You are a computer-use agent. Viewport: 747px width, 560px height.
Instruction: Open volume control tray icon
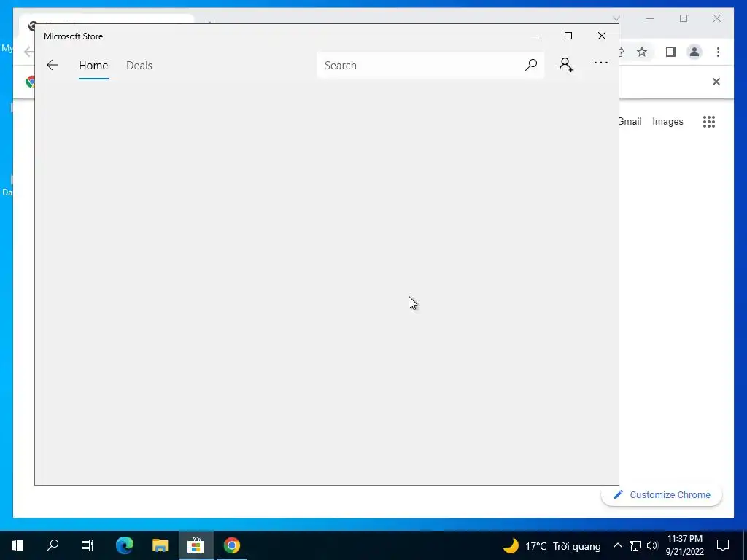point(652,545)
